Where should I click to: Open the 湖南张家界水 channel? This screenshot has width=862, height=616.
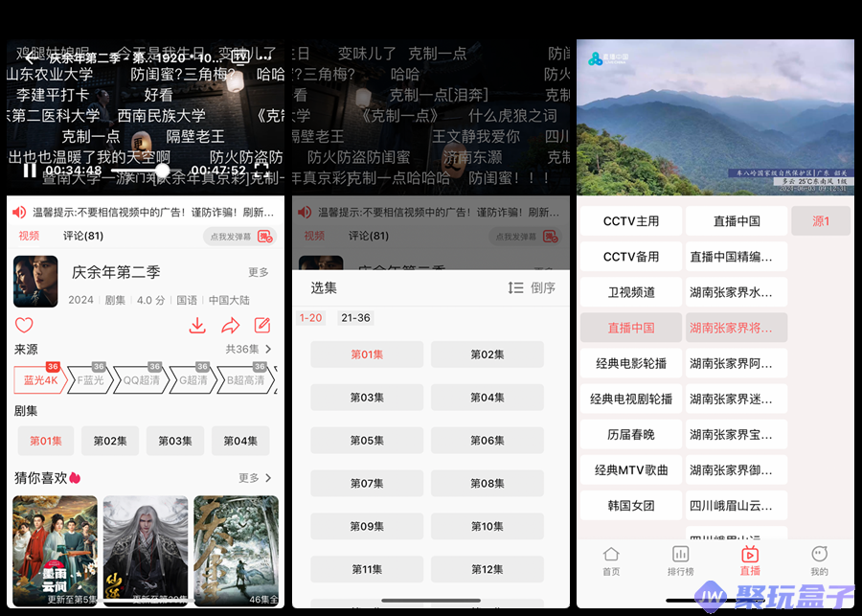tap(737, 292)
